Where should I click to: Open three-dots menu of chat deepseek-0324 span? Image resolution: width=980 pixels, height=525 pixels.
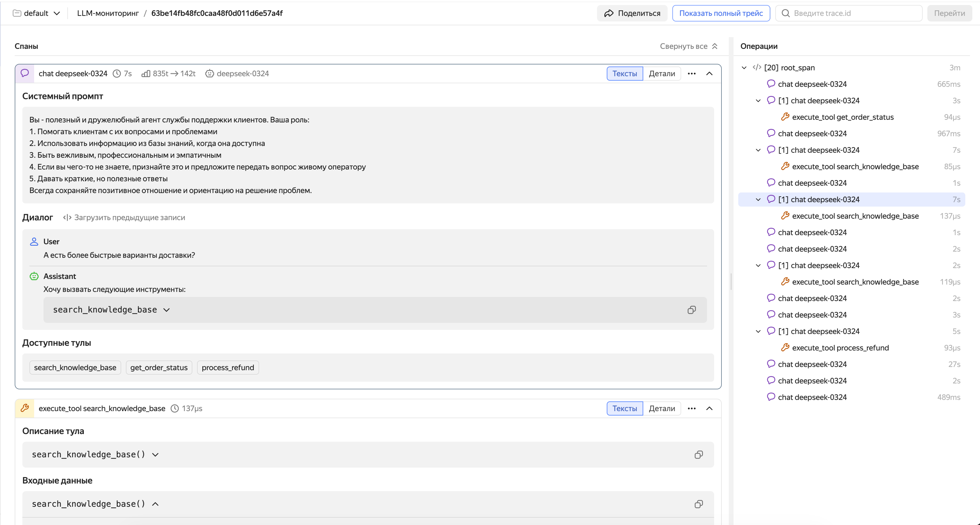pos(691,74)
